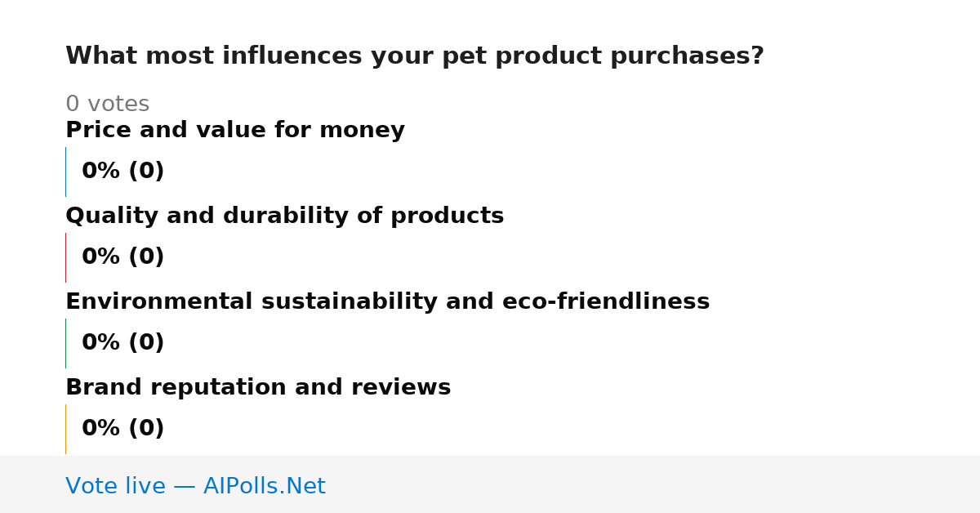Click the red result bar for Quality

click(x=65, y=257)
